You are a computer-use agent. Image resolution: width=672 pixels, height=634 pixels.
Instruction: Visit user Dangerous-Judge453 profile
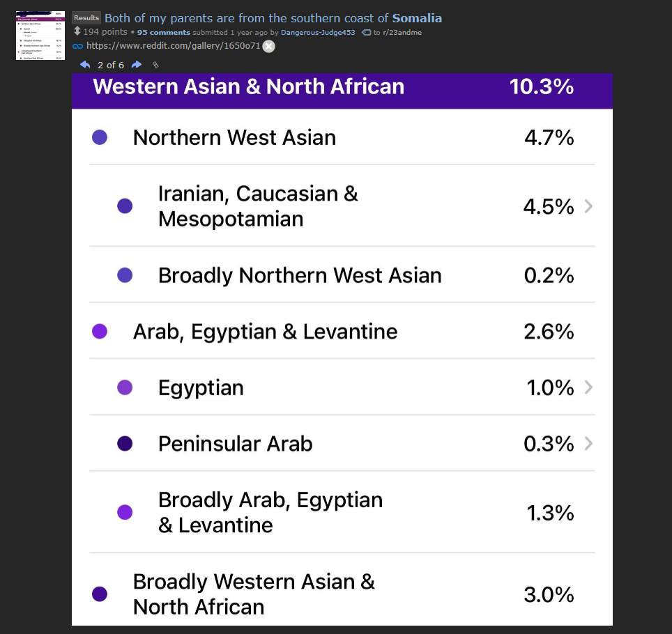pos(318,33)
